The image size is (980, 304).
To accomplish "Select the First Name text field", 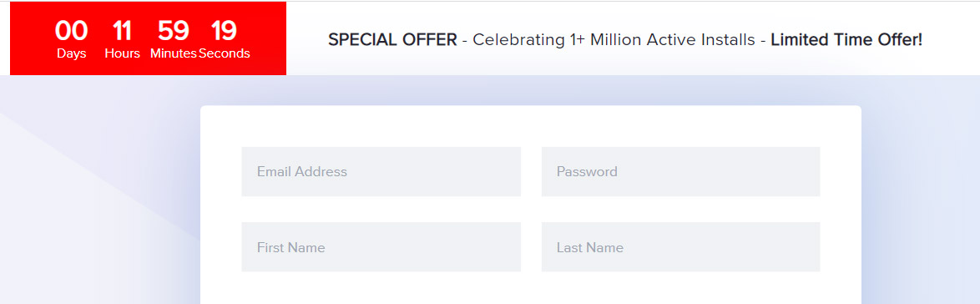I will (x=381, y=247).
